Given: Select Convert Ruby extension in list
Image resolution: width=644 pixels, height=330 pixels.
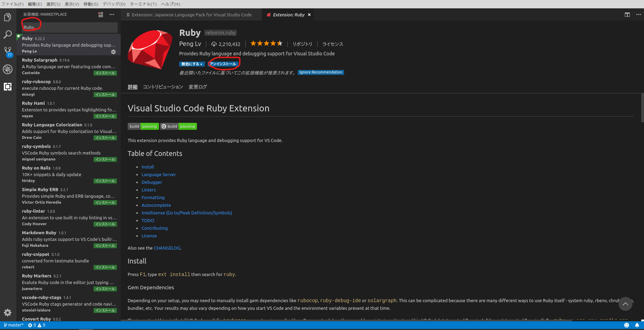Looking at the screenshot, I should tap(69, 319).
